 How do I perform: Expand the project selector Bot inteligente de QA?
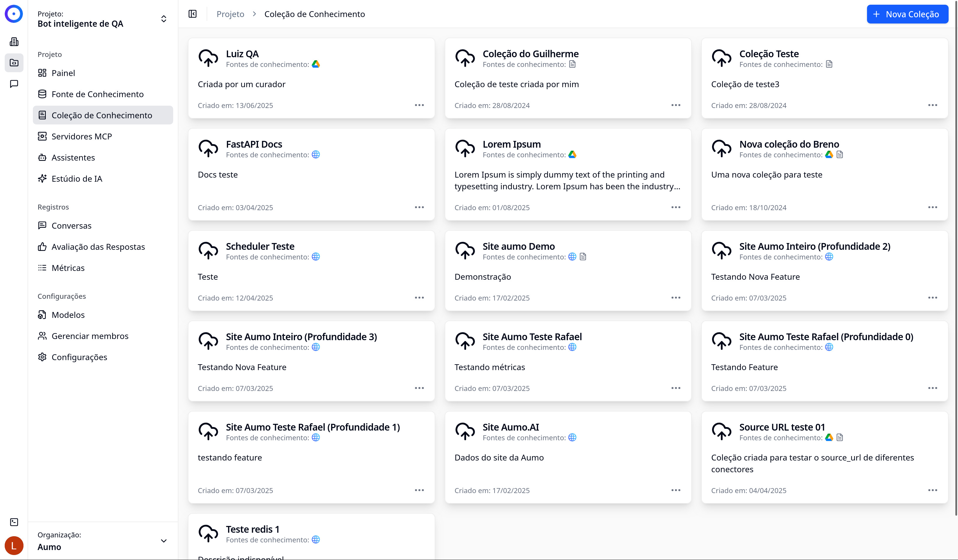[163, 19]
